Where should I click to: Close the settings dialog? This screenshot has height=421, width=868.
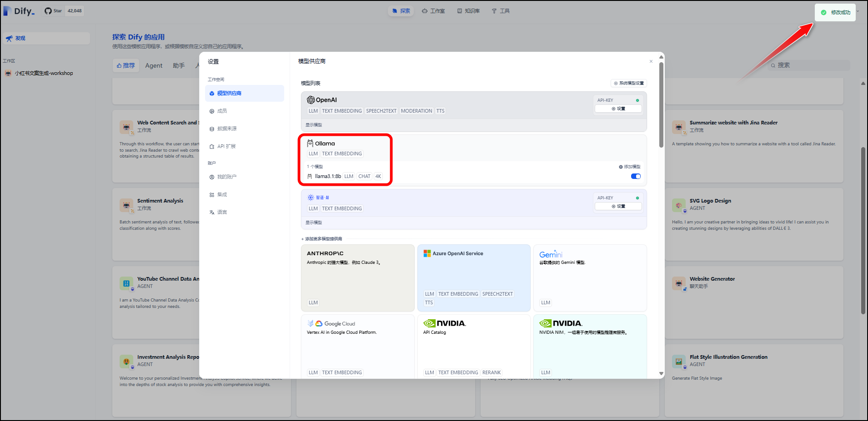651,61
